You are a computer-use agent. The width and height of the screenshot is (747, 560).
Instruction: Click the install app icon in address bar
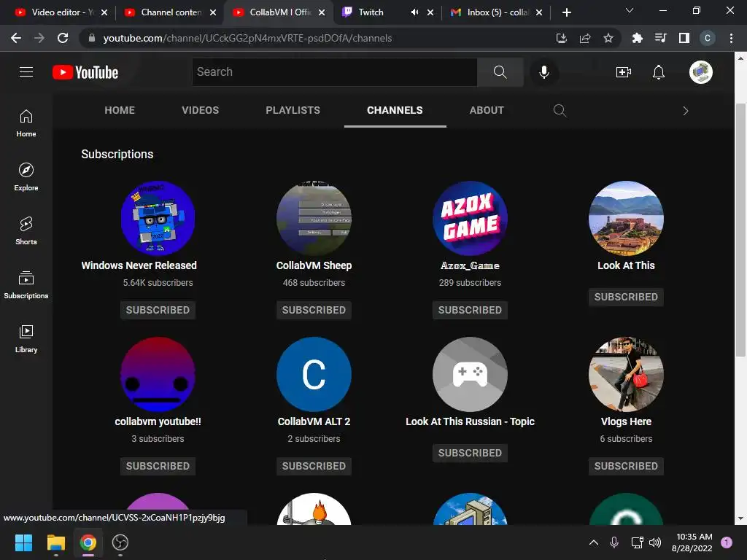click(x=562, y=38)
